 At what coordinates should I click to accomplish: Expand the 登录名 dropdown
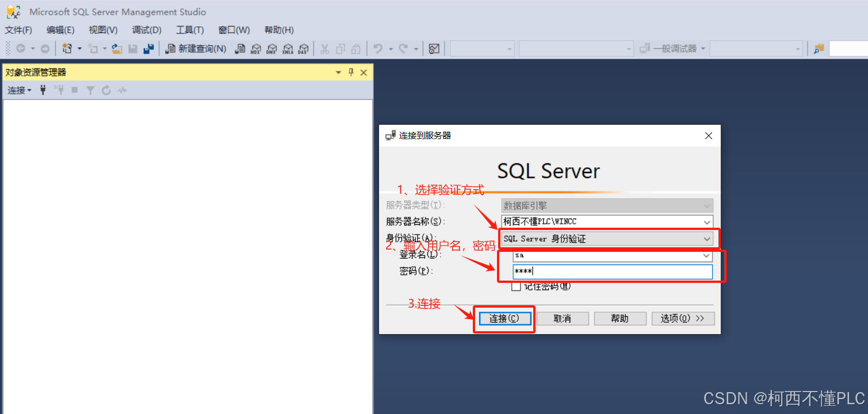pyautogui.click(x=706, y=255)
